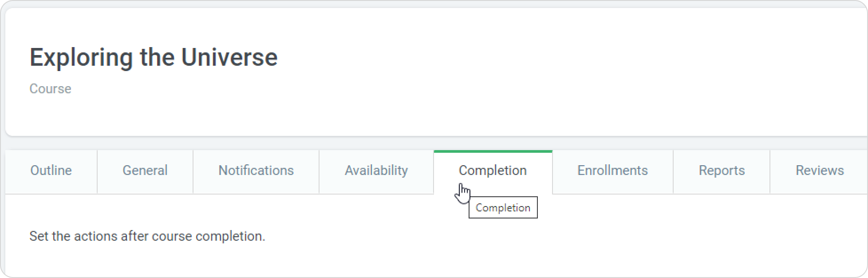Viewport: 868px width, 278px height.
Task: Click the active Completion tab
Action: click(x=493, y=171)
